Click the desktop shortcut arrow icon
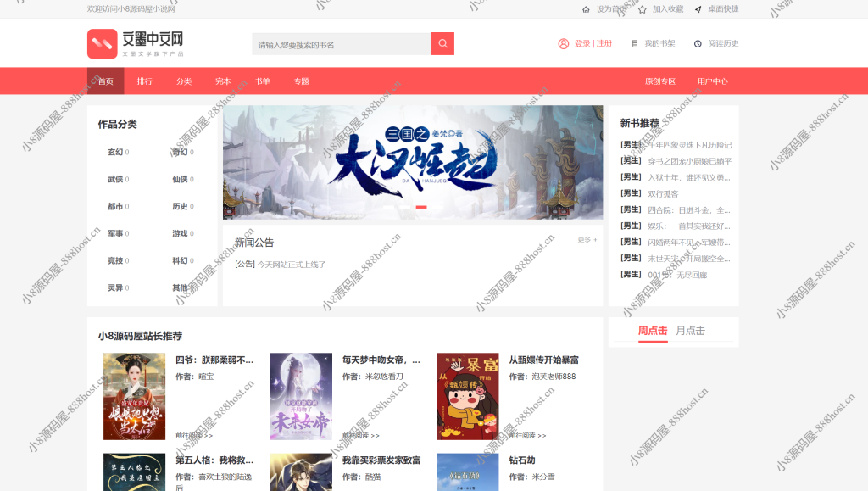The image size is (868, 491). (x=698, y=9)
